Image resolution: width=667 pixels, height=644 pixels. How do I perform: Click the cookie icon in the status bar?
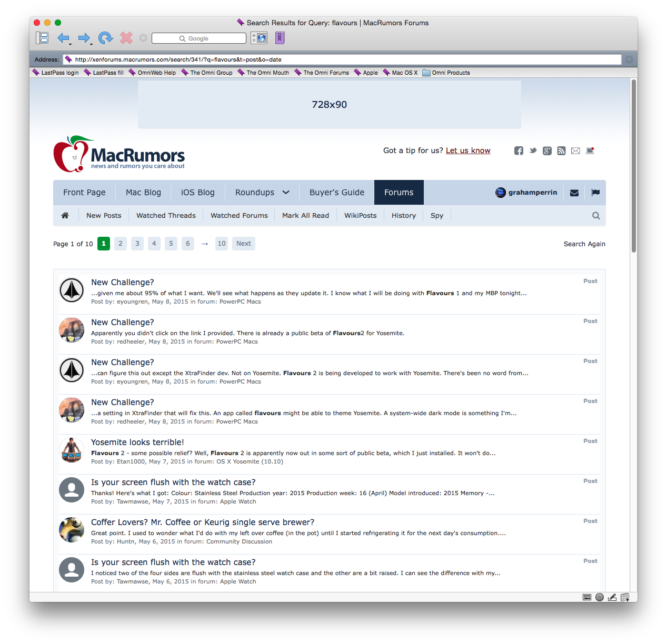(x=600, y=597)
